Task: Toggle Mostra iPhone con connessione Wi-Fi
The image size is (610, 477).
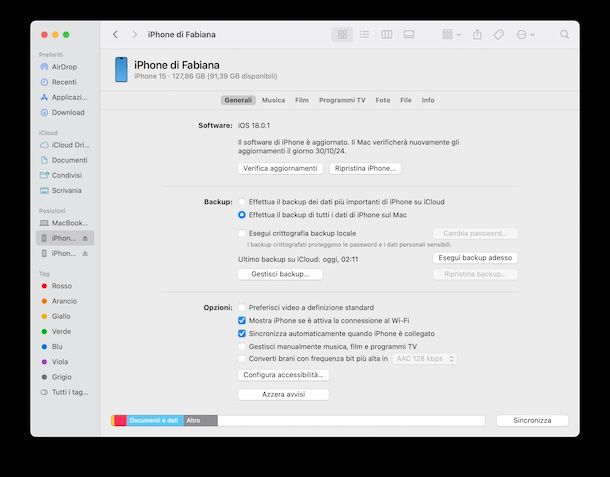Action: [x=242, y=321]
